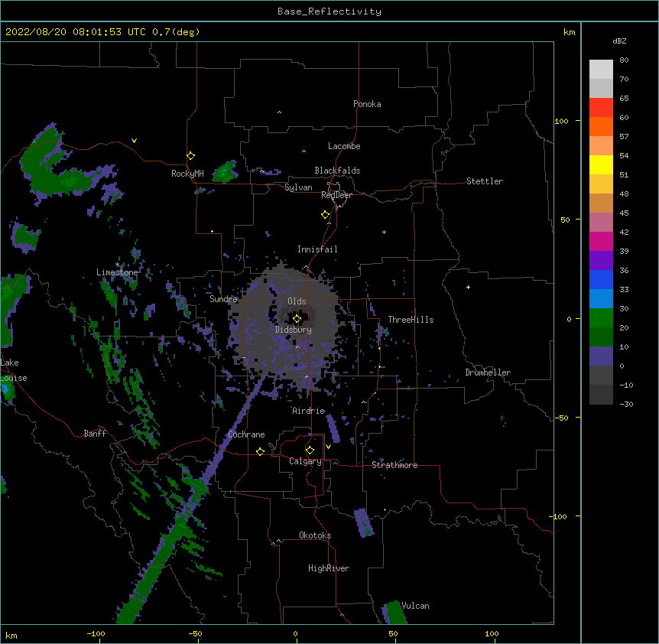Select the purple 36–39 dBZ legend swatch
Screen dimensions: 659x644
coord(601,261)
